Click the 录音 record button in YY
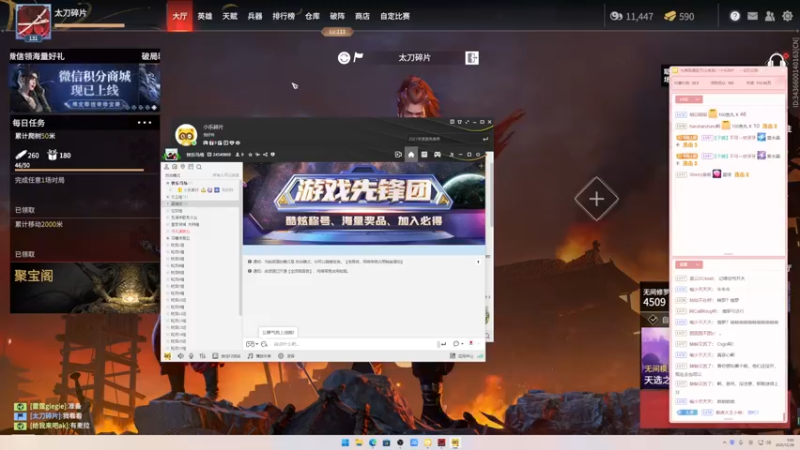The width and height of the screenshot is (800, 450). (x=286, y=356)
